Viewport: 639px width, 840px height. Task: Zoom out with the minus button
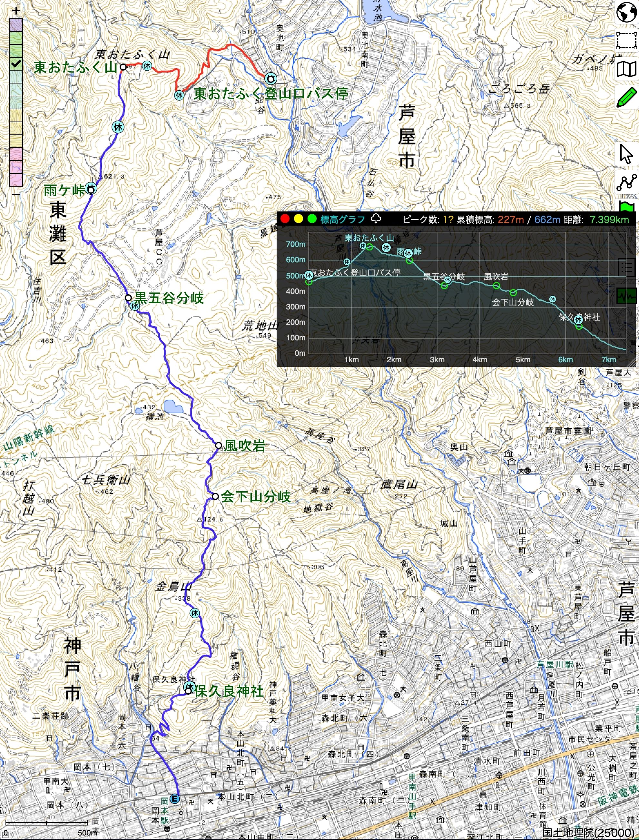coord(16,194)
